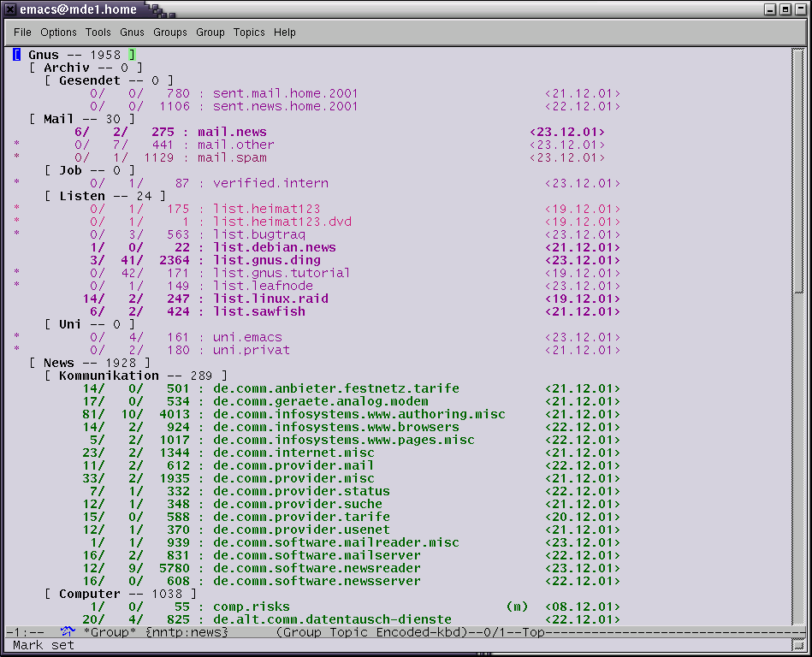Select the de.comm.infosystems.www.authoring.misc group

pos(359,414)
